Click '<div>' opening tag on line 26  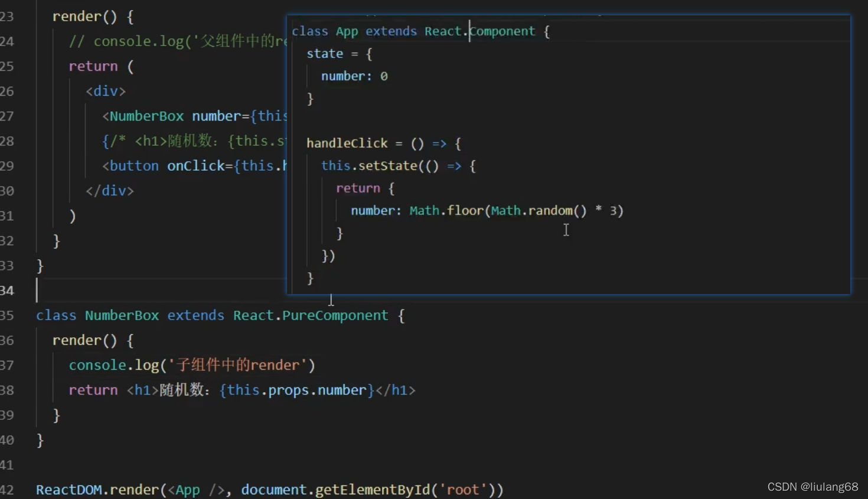point(106,91)
